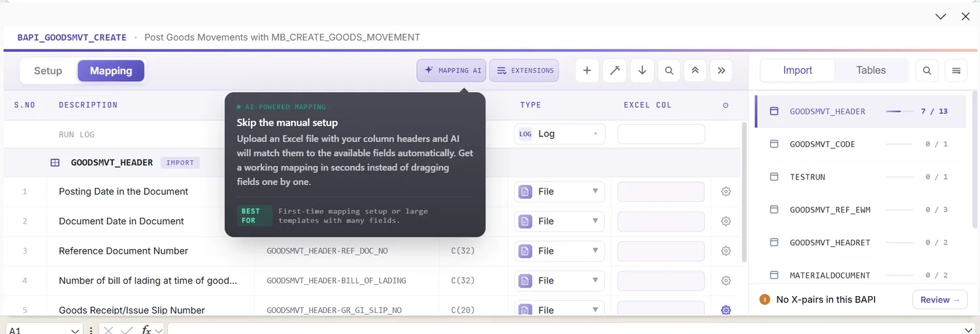Click the orange X-pairs warning icon

click(x=764, y=299)
